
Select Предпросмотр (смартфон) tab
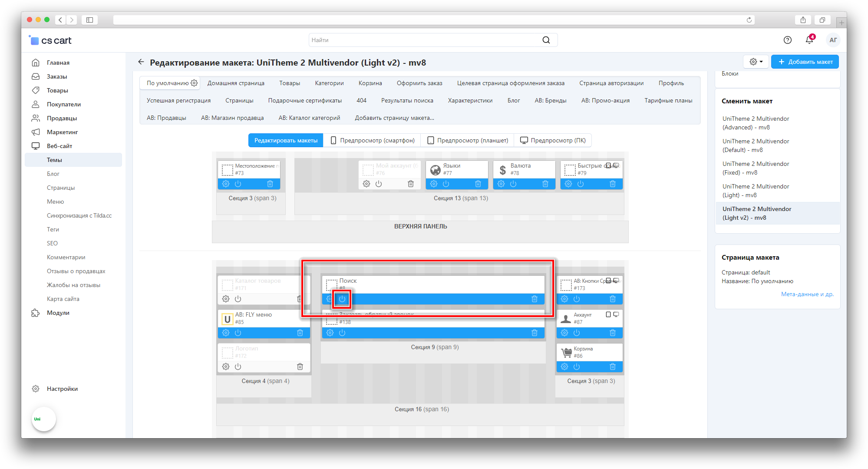coord(372,140)
